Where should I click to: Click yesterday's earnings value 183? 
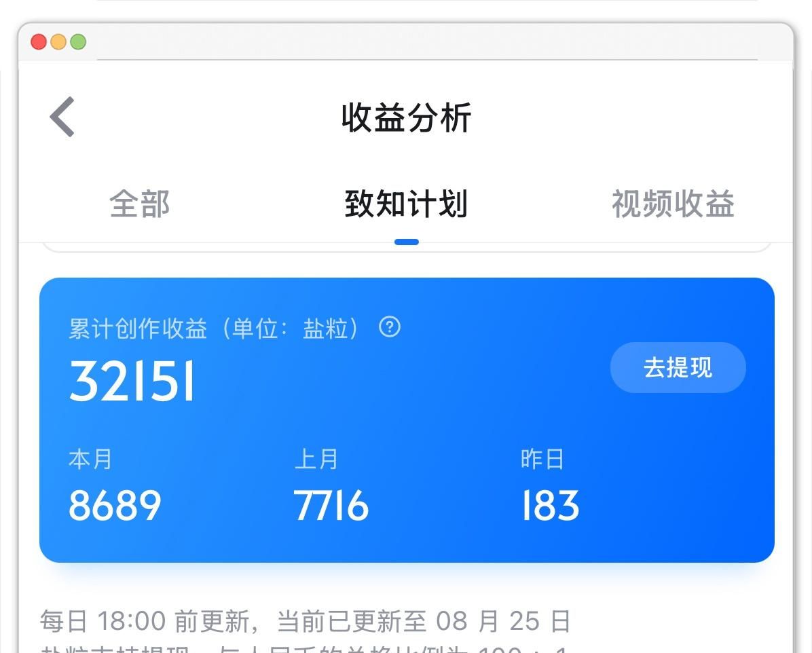(x=550, y=506)
